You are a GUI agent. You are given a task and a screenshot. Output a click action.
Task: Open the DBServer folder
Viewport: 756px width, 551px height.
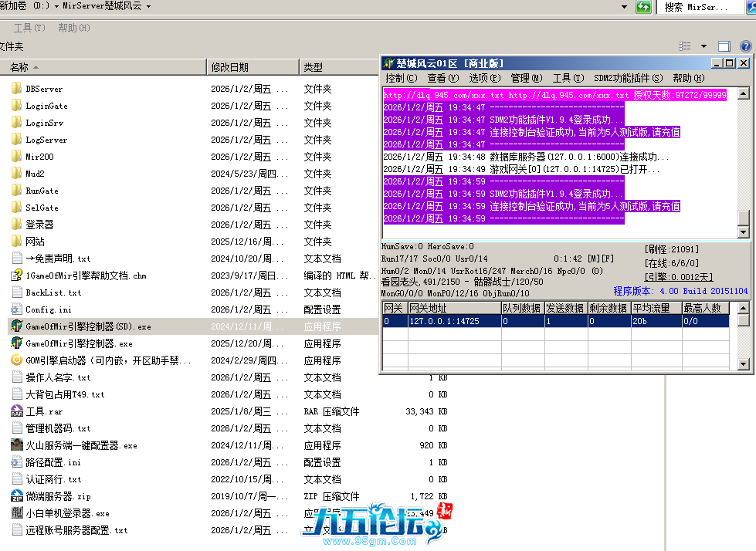pos(44,89)
